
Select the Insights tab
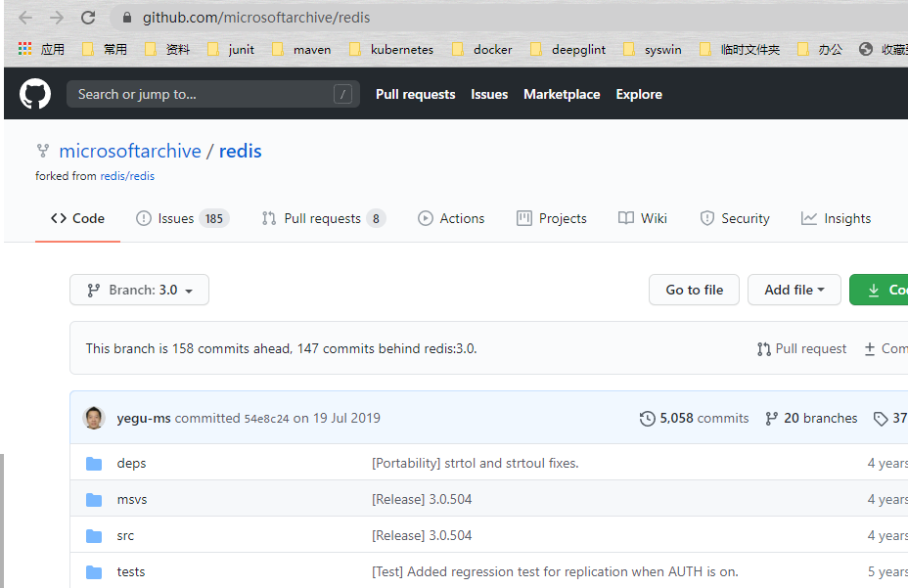click(836, 218)
